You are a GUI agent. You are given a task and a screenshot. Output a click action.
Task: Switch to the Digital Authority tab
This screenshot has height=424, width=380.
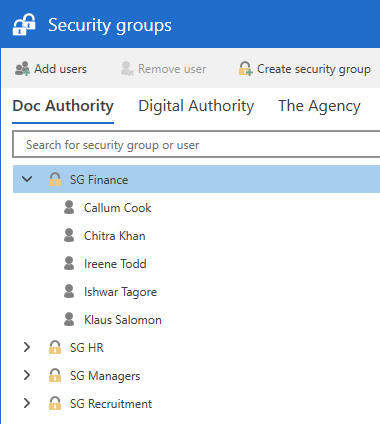[196, 106]
